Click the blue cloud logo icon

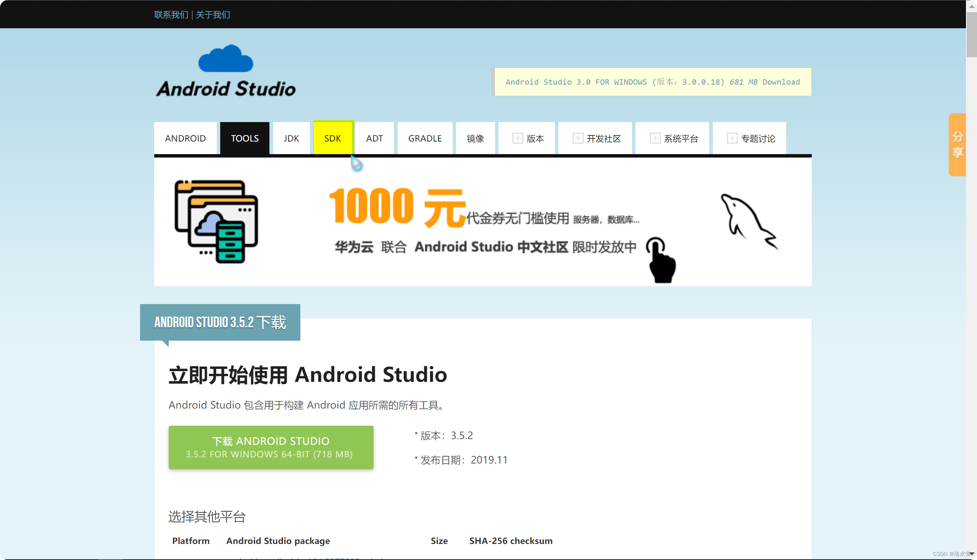pyautogui.click(x=226, y=58)
